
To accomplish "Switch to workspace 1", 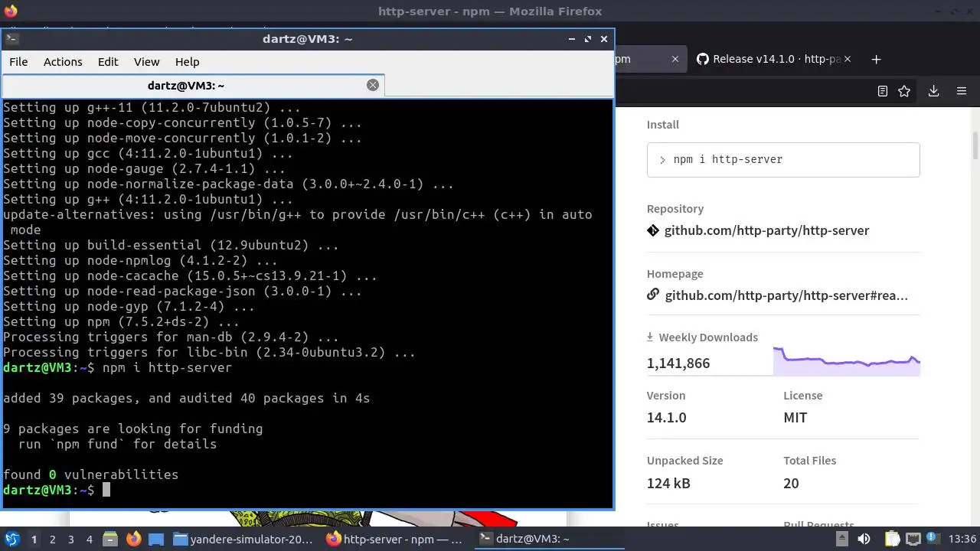I will point(34,539).
